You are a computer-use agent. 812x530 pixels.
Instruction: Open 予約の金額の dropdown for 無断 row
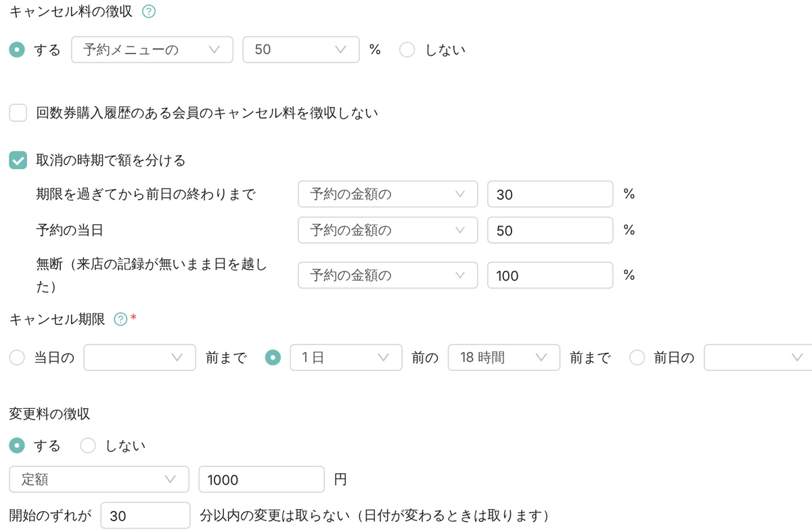[x=388, y=275]
